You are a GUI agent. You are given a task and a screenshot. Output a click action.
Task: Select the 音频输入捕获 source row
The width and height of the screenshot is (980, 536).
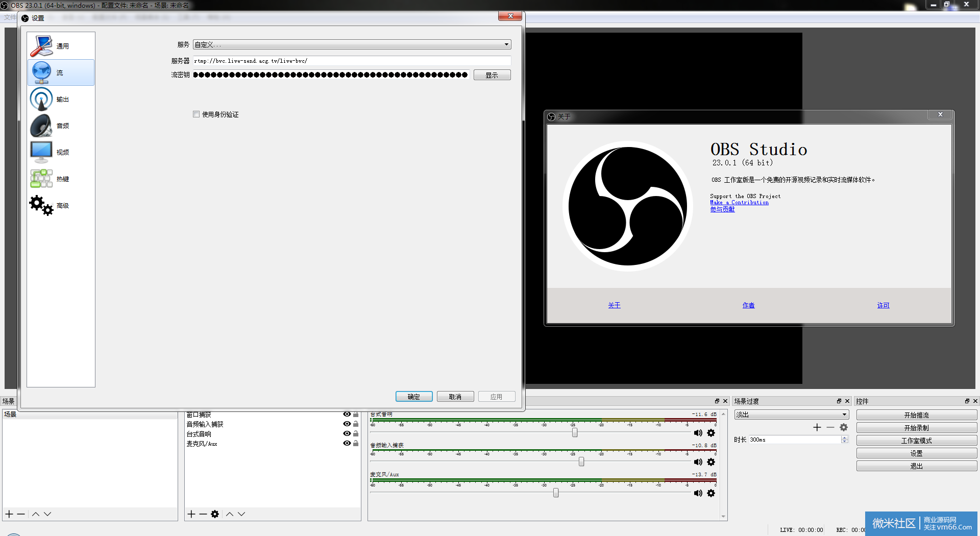point(273,424)
